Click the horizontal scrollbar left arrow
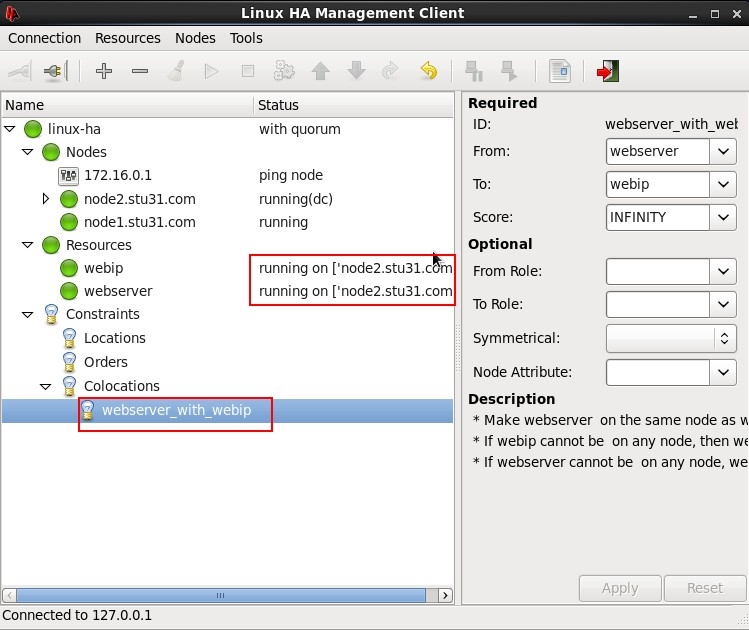 click(x=9, y=595)
